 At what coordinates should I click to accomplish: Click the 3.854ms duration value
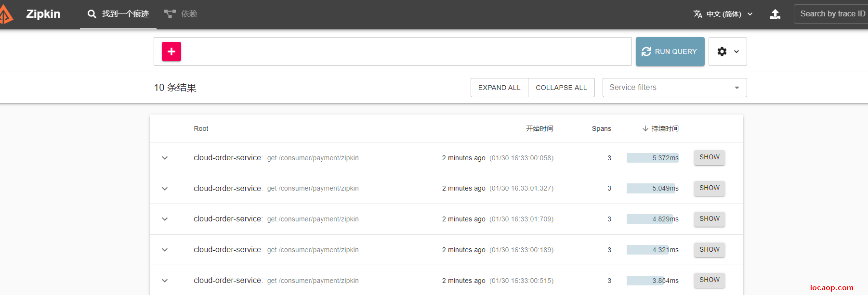(665, 281)
